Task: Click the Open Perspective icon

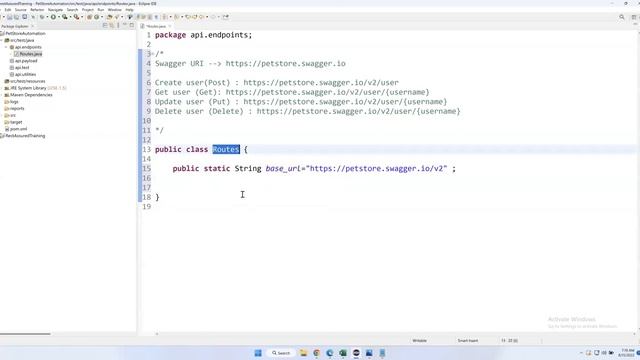Action: click(634, 17)
